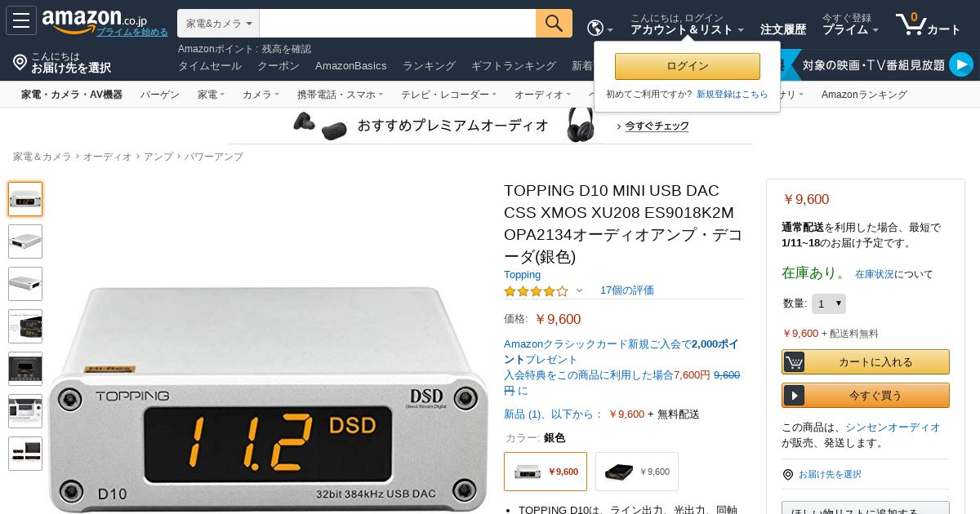Click the location pin delivery icon
Viewport: 980px width, 514px height.
click(20, 62)
